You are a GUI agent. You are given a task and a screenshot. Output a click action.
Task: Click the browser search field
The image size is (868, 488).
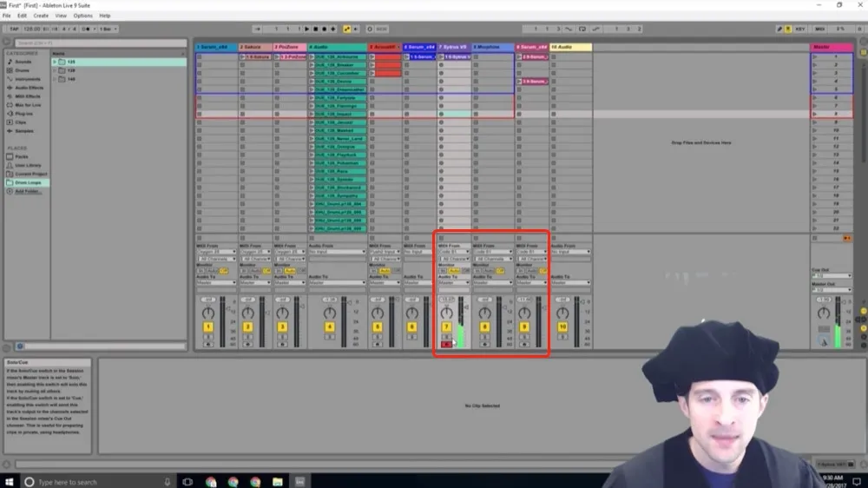tap(101, 43)
